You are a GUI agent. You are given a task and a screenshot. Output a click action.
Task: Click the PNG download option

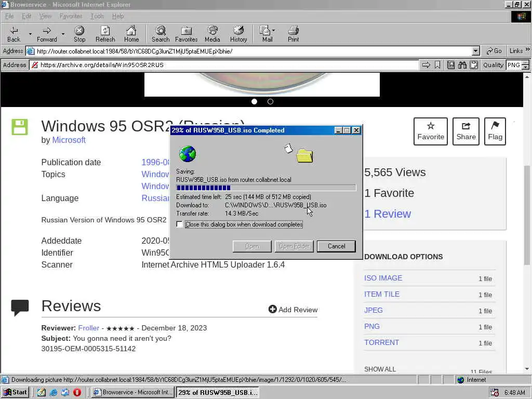pyautogui.click(x=372, y=326)
